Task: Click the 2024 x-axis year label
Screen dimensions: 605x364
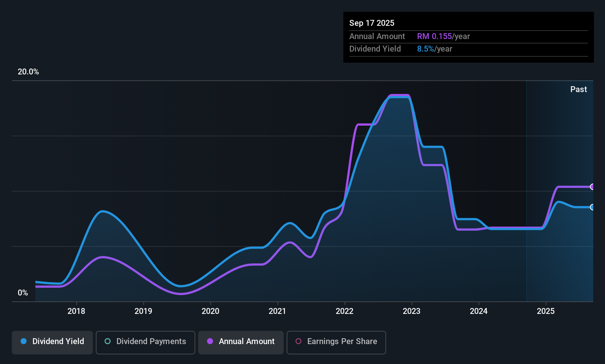Action: pos(479,311)
